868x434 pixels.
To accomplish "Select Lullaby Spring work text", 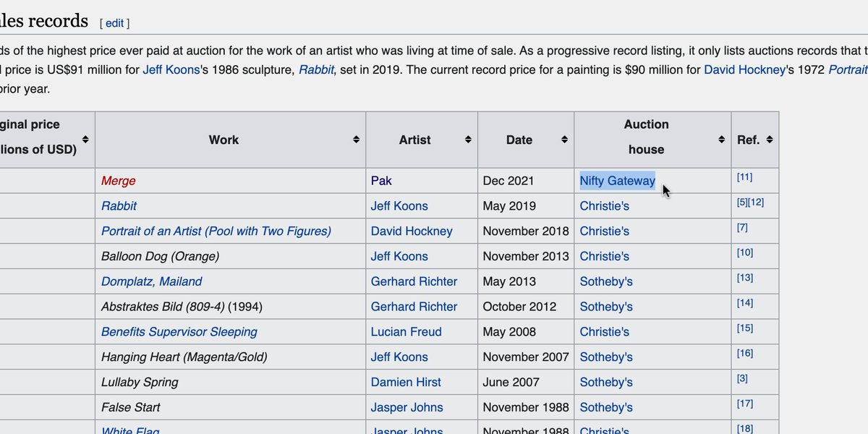I will tap(140, 383).
